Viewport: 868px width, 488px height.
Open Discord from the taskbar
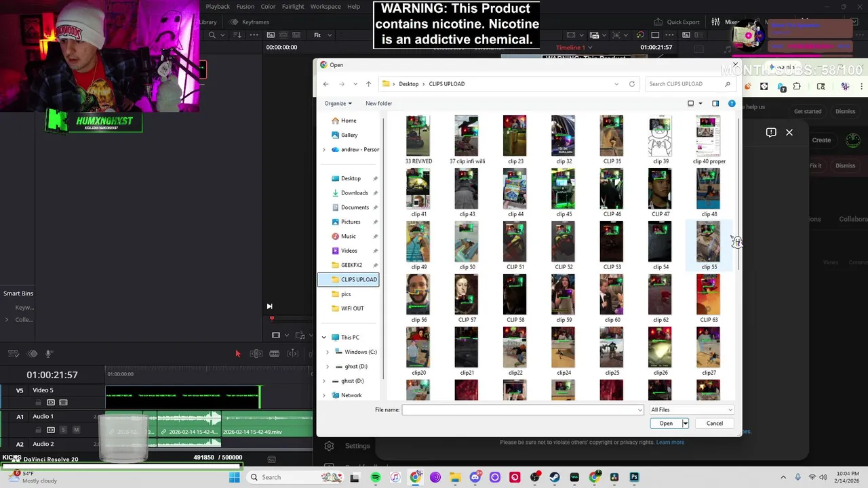click(475, 477)
